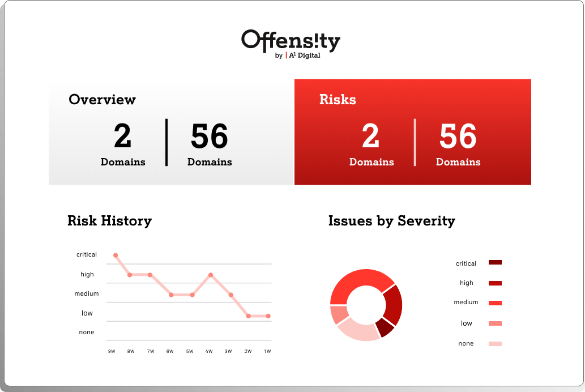Viewport: 585px width, 392px height.
Task: Select the small low severity donut segment
Action: tap(339, 314)
